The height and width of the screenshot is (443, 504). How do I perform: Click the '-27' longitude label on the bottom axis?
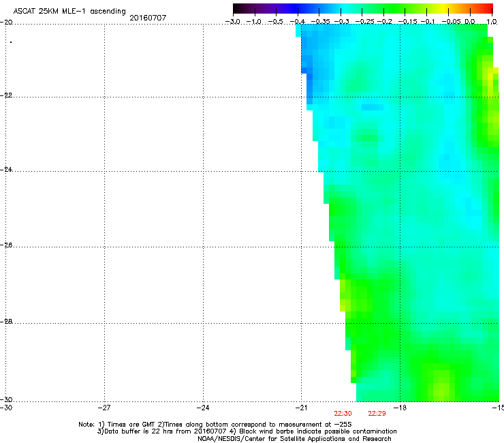point(104,408)
